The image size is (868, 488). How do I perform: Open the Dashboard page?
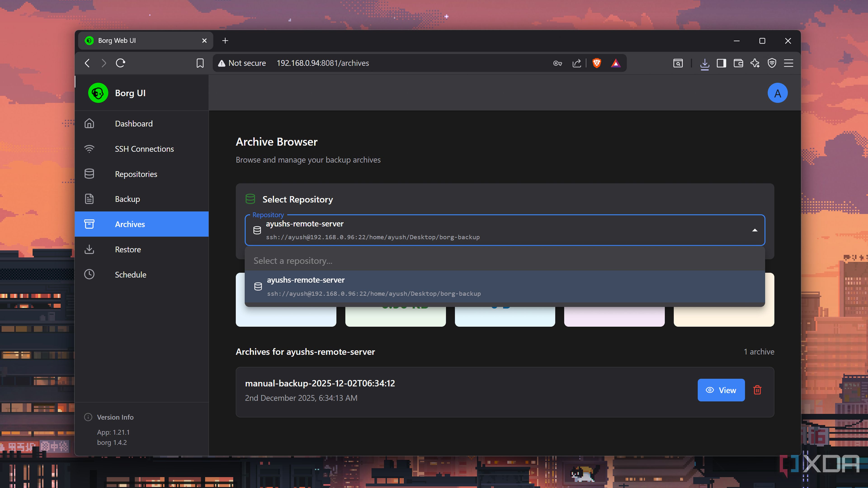click(x=142, y=124)
